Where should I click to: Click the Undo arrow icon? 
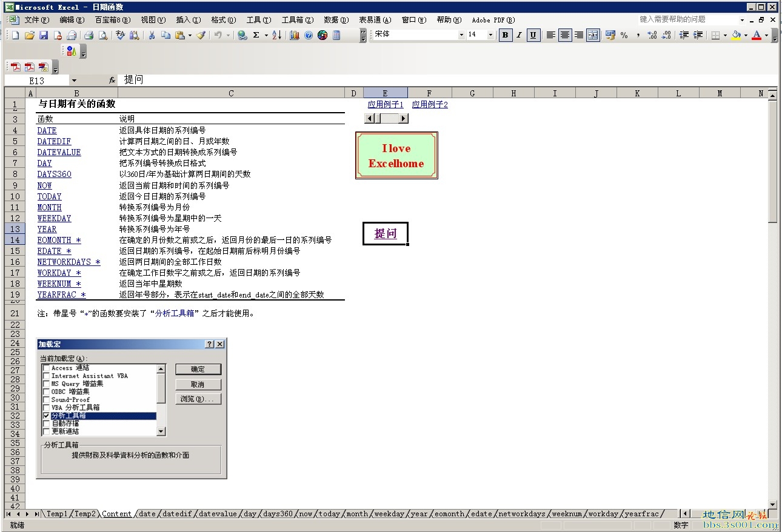click(x=218, y=35)
